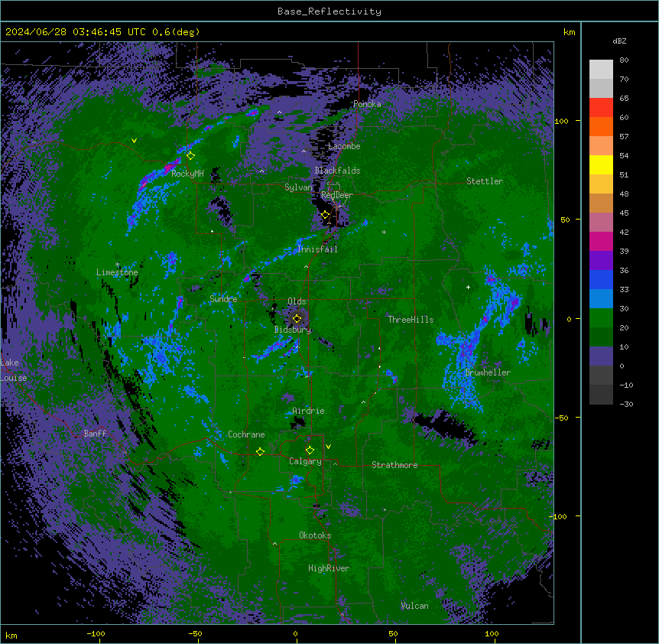The height and width of the screenshot is (644, 659).
Task: Pick the bright green 30-20 dBZ swatch
Action: 601,318
